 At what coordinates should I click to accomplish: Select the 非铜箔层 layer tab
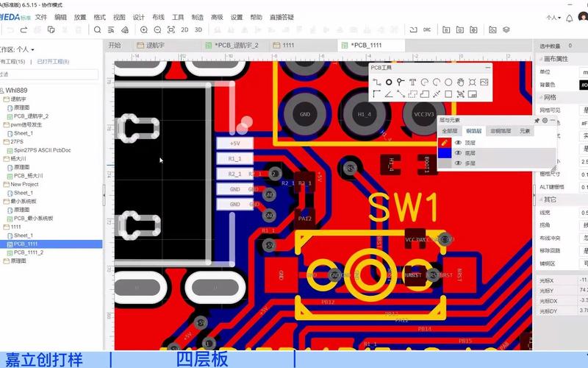pos(501,131)
